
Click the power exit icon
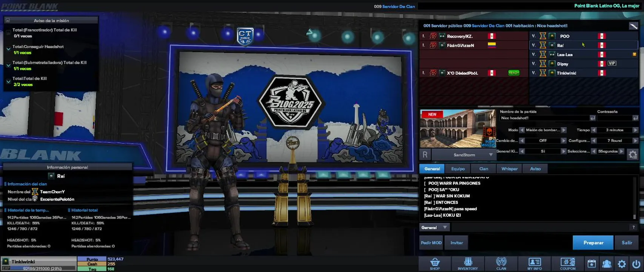click(x=636, y=264)
